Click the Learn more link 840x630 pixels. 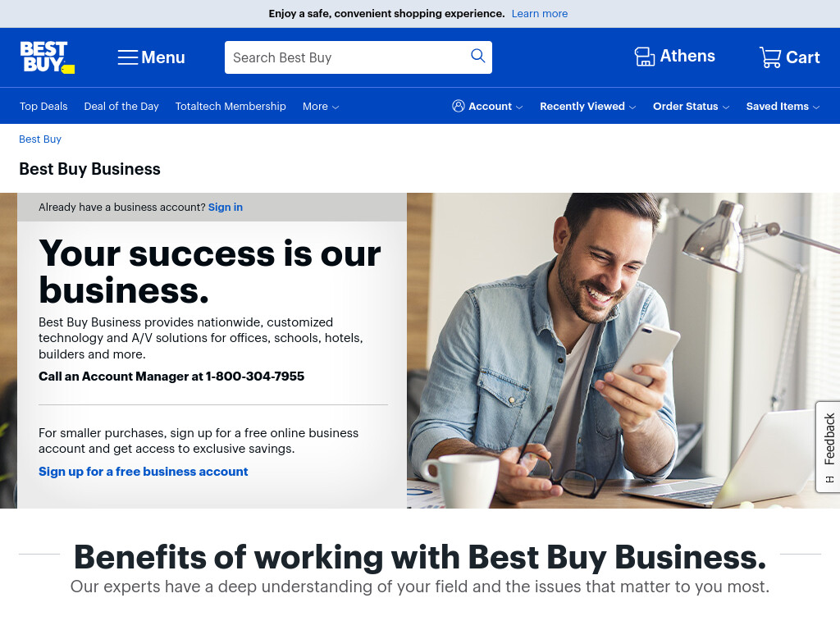540,14
